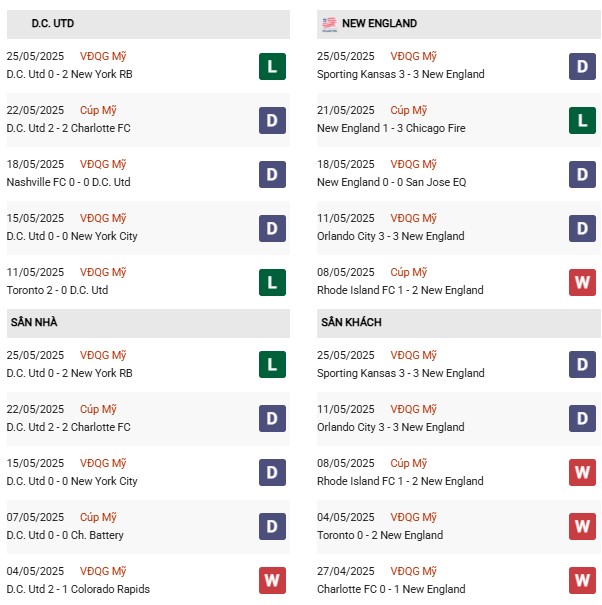The image size is (602, 605).
Task: Click L badge next to Toronto 2-0 D.C. Utd
Action: coord(272,282)
